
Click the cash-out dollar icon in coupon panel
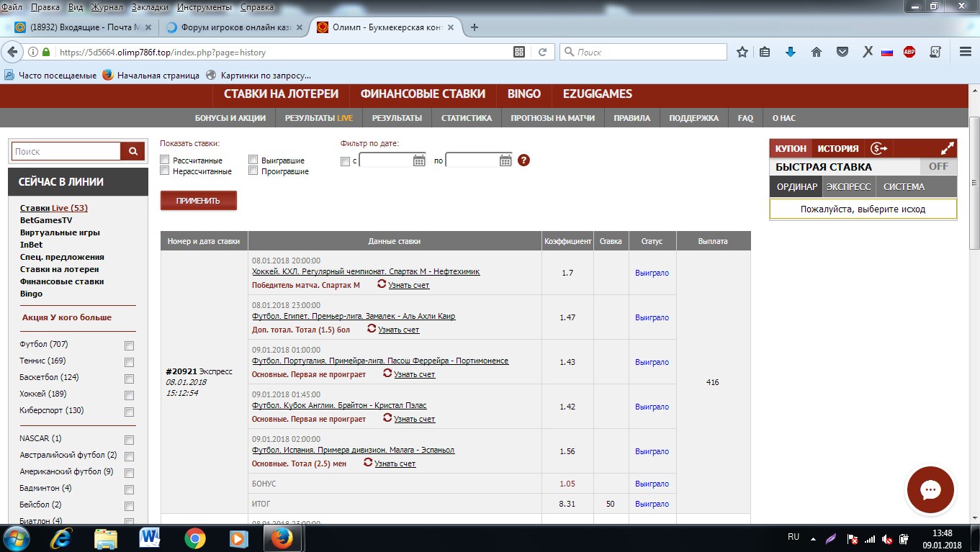click(x=878, y=148)
